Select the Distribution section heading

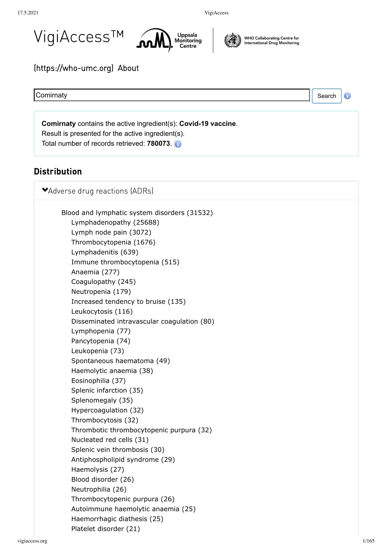[x=57, y=172]
